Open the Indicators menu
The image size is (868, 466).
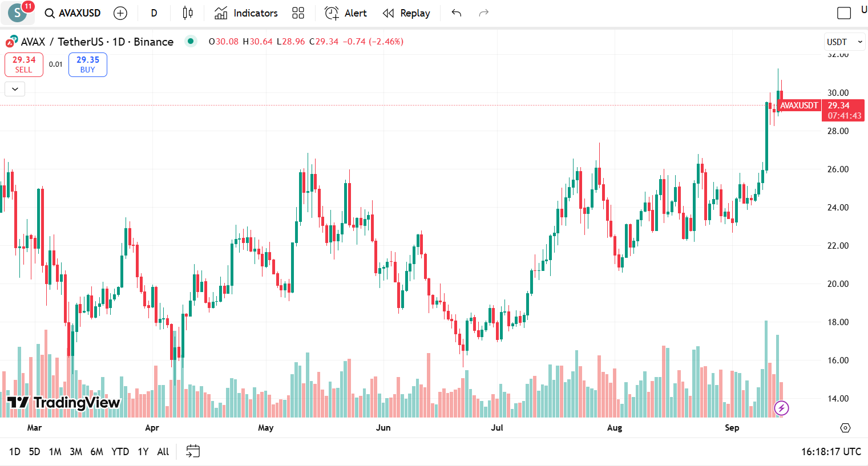coord(246,13)
